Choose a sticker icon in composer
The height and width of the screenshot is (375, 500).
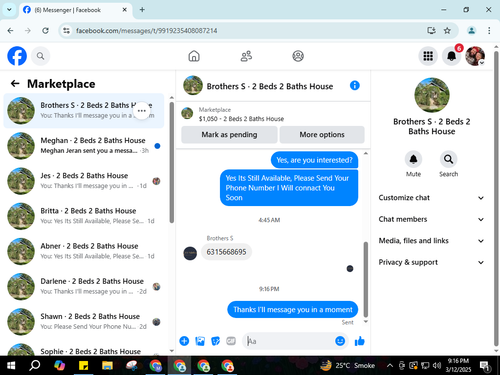pyautogui.click(x=216, y=341)
